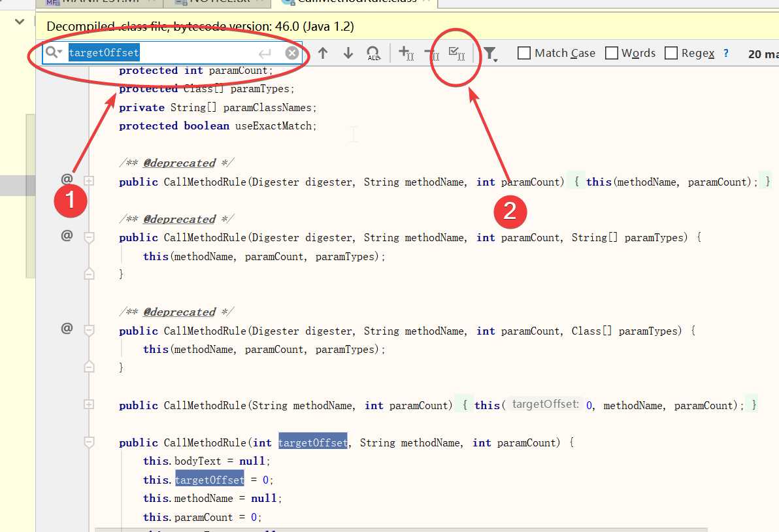The image size is (779, 532).
Task: Click the chevron down arrow beside the banner
Action: point(20,22)
